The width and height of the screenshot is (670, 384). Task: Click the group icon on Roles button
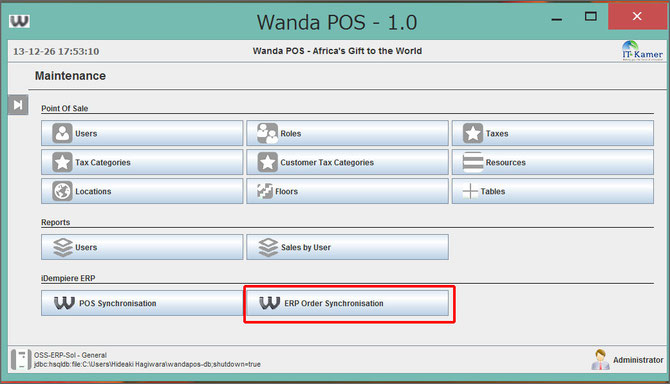point(267,133)
